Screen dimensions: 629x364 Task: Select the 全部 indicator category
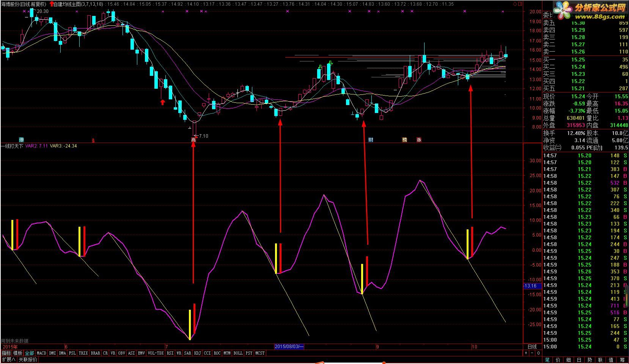pos(30,353)
